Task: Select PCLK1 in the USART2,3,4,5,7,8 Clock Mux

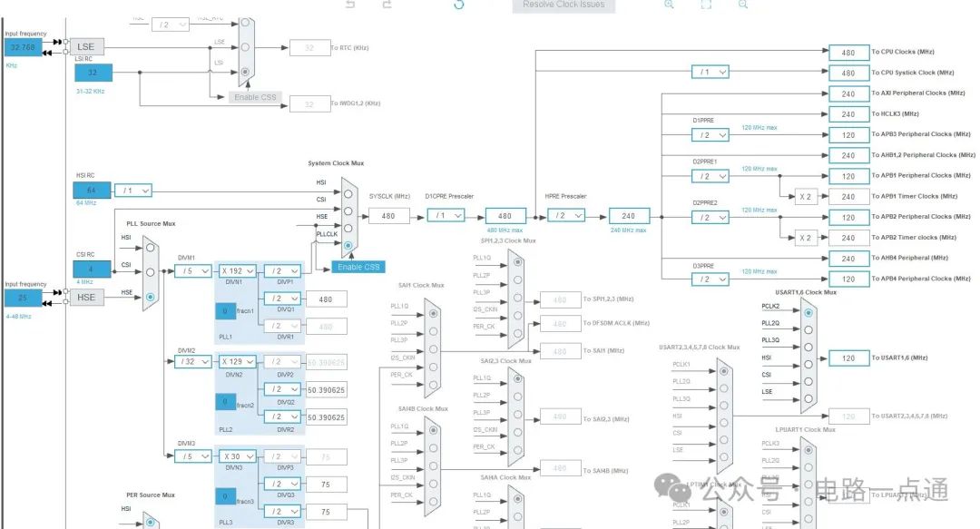Action: coord(724,371)
